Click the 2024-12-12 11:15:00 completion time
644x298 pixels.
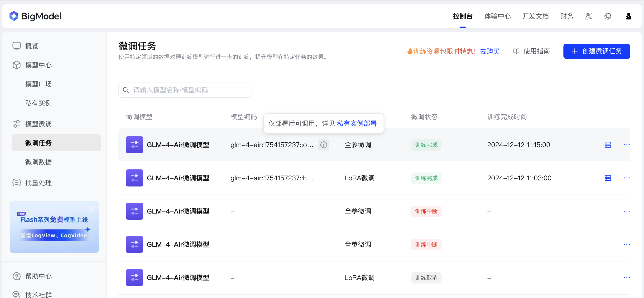coord(519,145)
